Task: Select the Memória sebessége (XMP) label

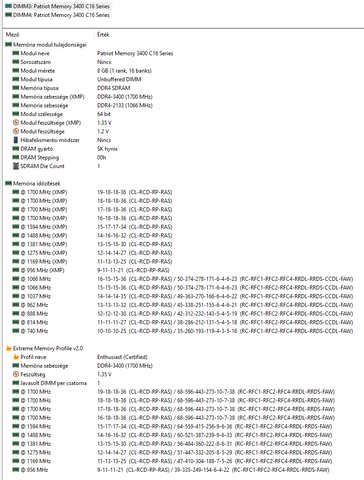Action: pos(52,97)
